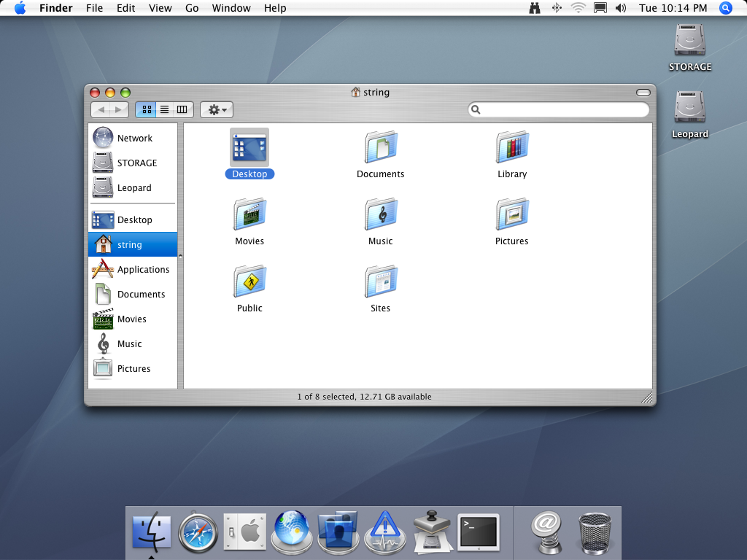Screen dimensions: 747x560
Task: Open the Go menu
Action: 192,8
